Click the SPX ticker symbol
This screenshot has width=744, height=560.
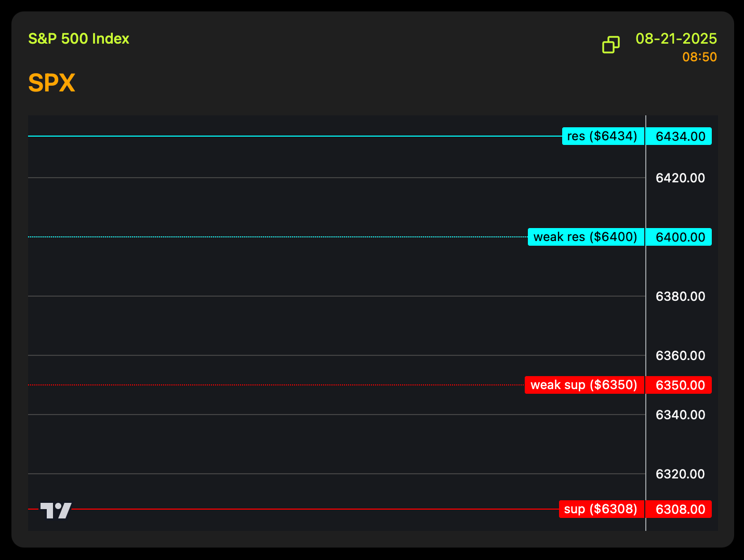click(52, 83)
